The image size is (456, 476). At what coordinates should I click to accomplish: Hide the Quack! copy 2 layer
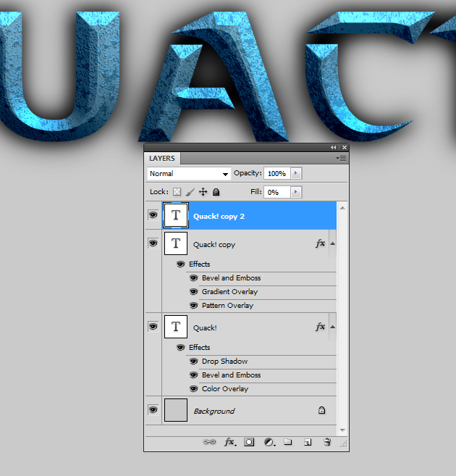click(x=153, y=215)
